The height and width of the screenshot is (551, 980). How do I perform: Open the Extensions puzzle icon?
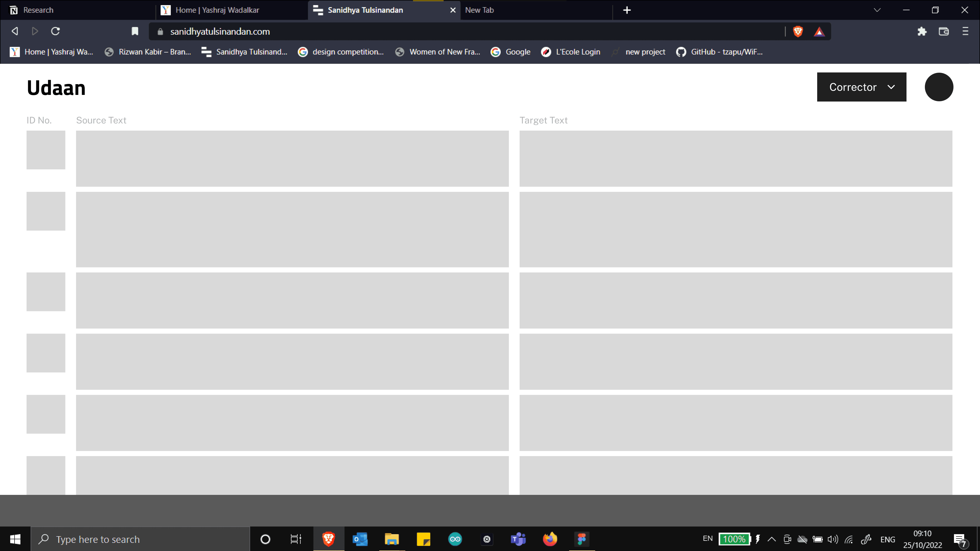(922, 31)
